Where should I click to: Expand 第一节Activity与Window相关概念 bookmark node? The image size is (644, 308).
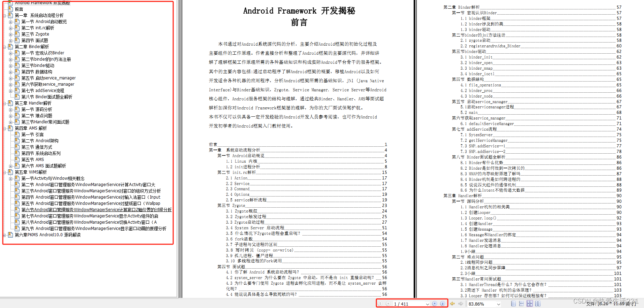(11, 179)
